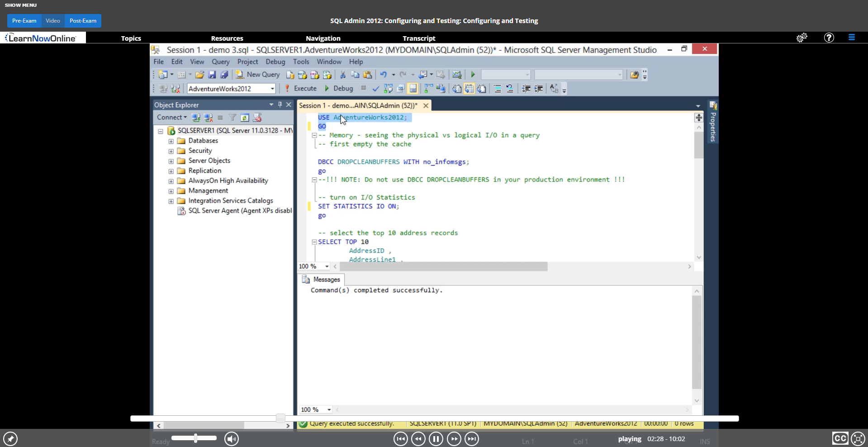Click the Debug icon in the SQL toolbar
868x447 pixels.
[x=327, y=88]
